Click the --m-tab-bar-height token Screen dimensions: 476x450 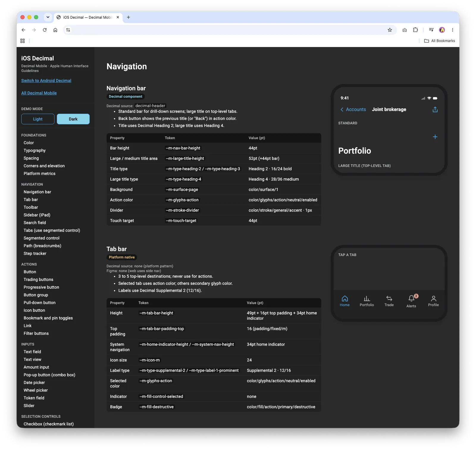[x=156, y=313]
